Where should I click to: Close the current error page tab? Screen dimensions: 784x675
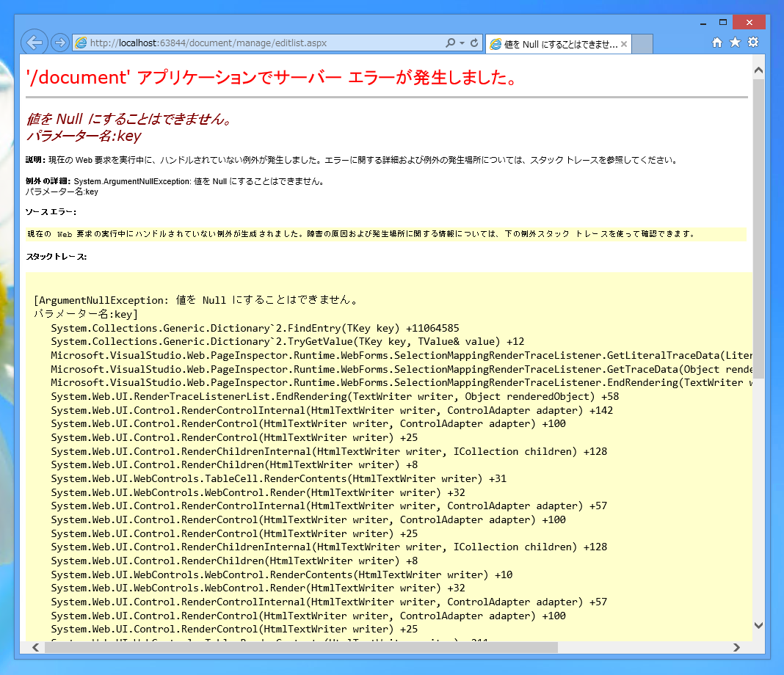click(x=623, y=43)
